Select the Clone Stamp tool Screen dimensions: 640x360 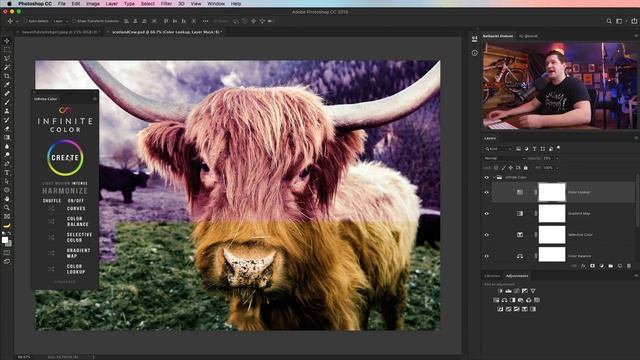(x=7, y=111)
